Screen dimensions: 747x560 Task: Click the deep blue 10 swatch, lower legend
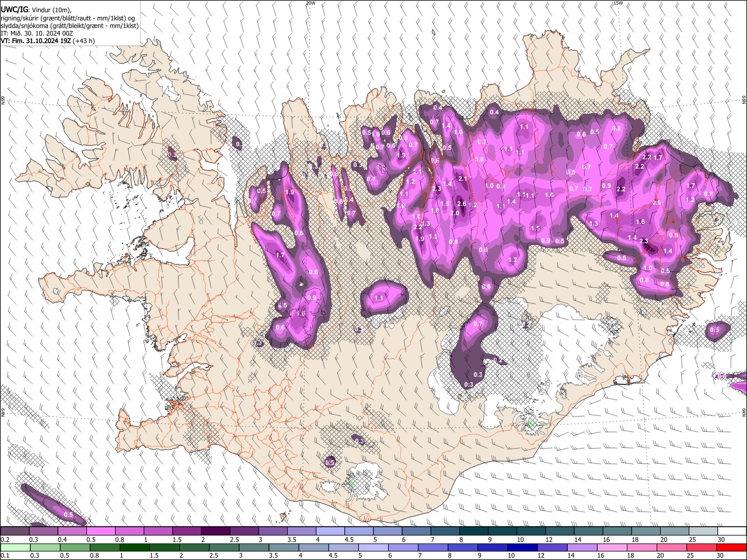tap(522, 547)
